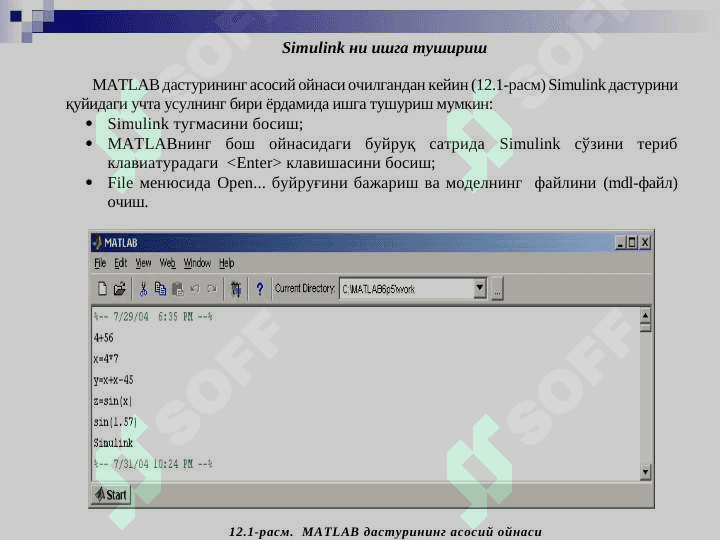The height and width of the screenshot is (540, 720).
Task: Click the Start button
Action: (111, 495)
